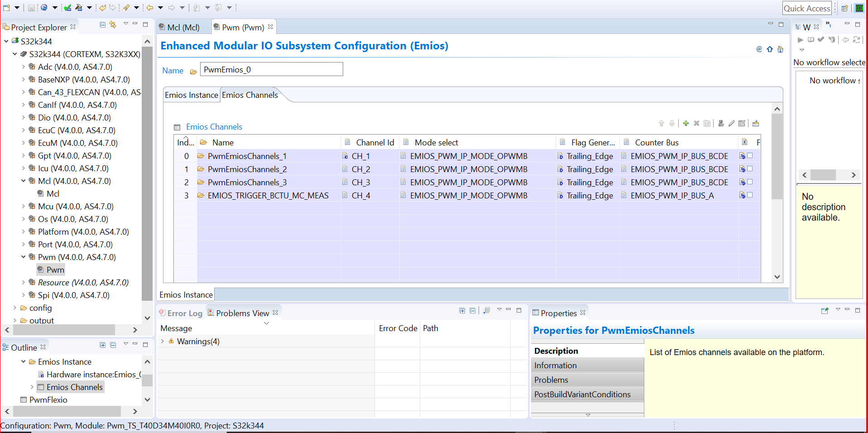868x433 pixels.
Task: Click the import table icon above Emios Channels
Action: [x=756, y=123]
